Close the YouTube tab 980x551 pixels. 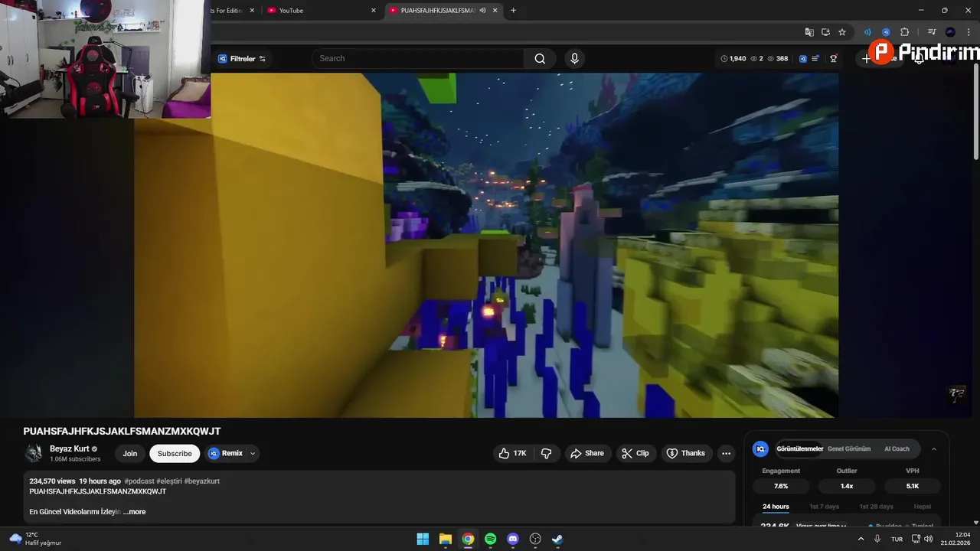click(x=374, y=11)
